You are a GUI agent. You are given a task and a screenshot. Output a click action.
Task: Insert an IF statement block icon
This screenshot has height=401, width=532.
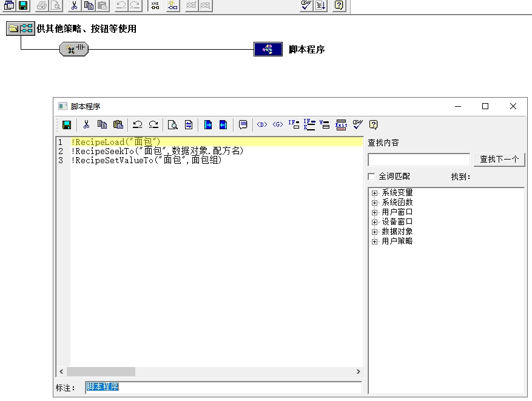tap(294, 124)
